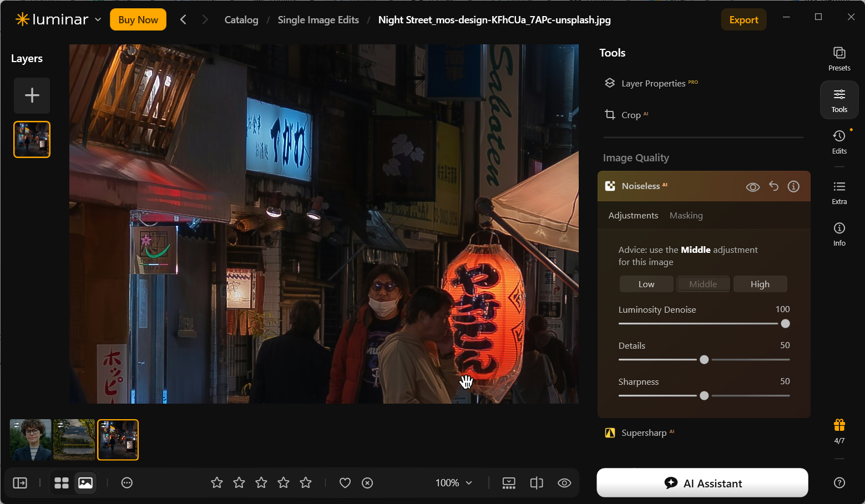Image resolution: width=865 pixels, height=504 pixels.
Task: Add a new layer with plus button
Action: pyautogui.click(x=32, y=95)
